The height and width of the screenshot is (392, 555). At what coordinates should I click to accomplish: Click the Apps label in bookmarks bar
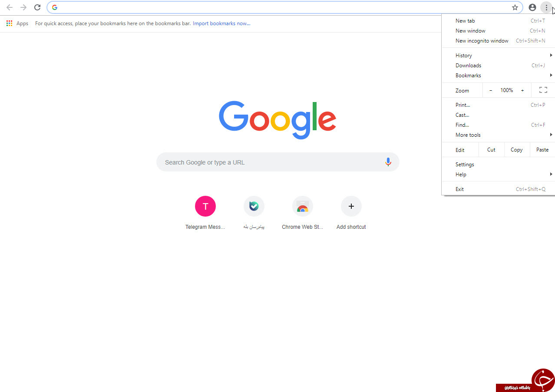pyautogui.click(x=22, y=23)
